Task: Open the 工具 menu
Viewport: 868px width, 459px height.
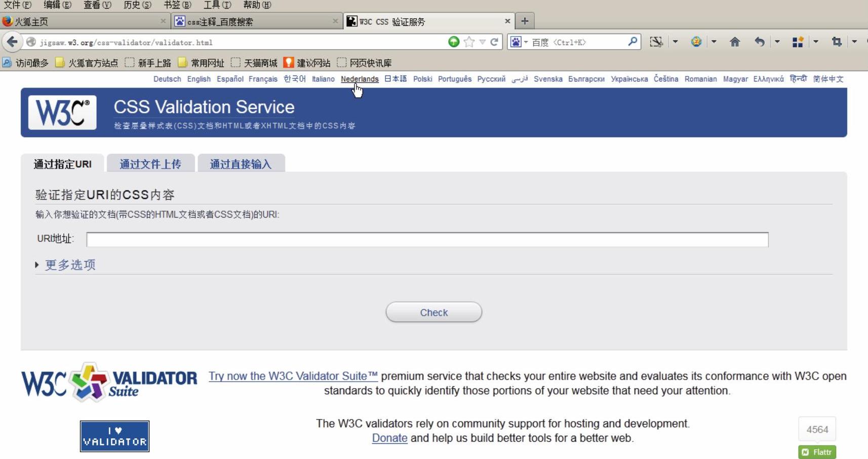Action: pos(217,5)
